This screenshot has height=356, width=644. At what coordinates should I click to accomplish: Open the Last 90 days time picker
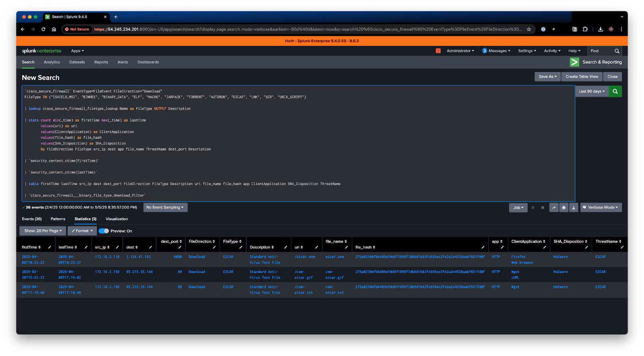pyautogui.click(x=591, y=91)
